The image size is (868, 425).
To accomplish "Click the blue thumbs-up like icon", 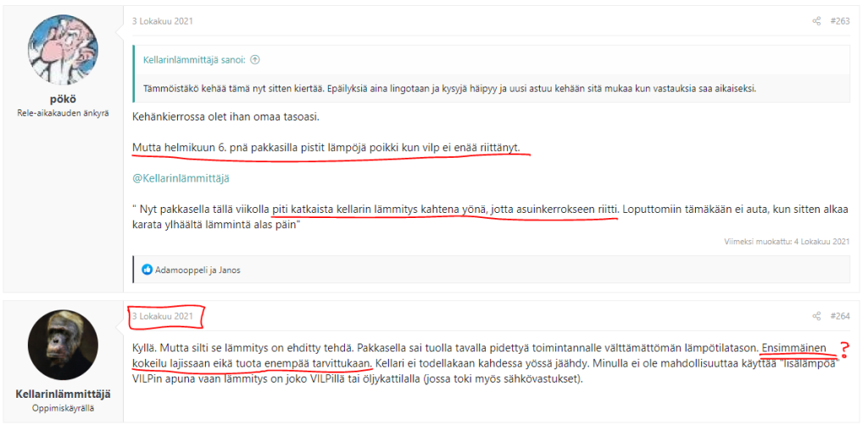I will tap(147, 270).
